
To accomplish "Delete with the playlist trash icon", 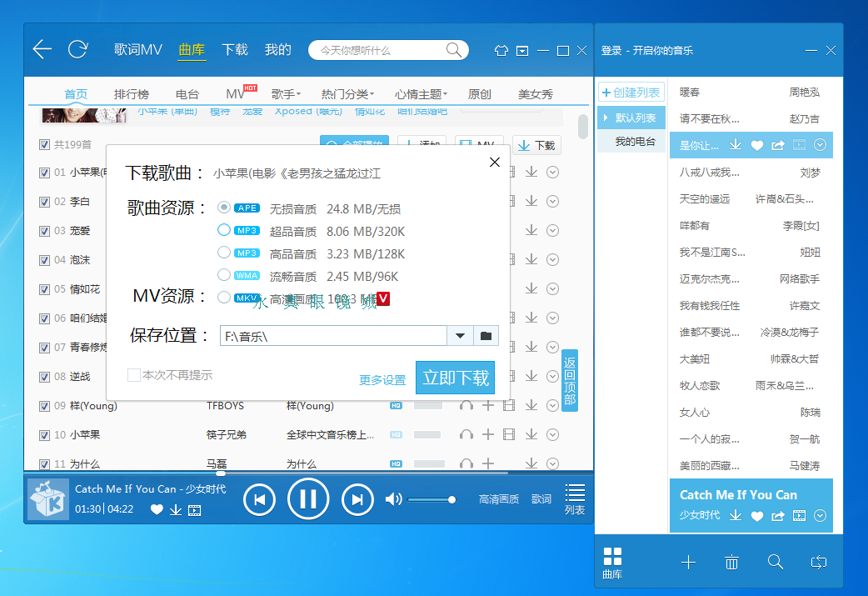I will (731, 563).
